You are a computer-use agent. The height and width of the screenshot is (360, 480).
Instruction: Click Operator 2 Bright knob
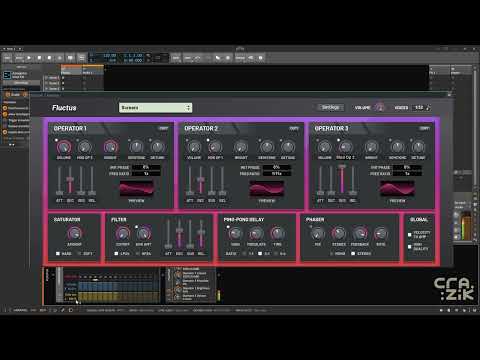click(x=241, y=147)
